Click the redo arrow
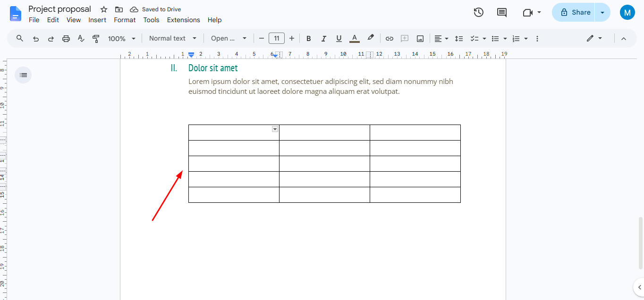 (x=51, y=39)
